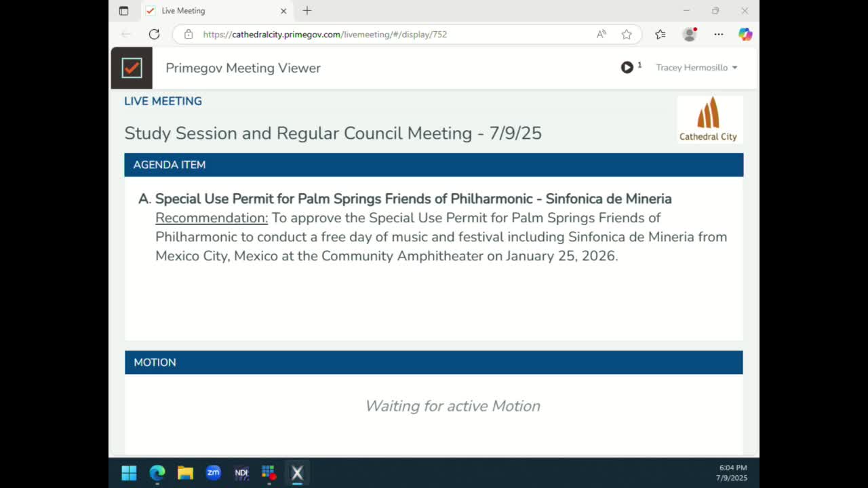The image size is (868, 488).
Task: Click the Cathedral City logo
Action: (x=709, y=119)
